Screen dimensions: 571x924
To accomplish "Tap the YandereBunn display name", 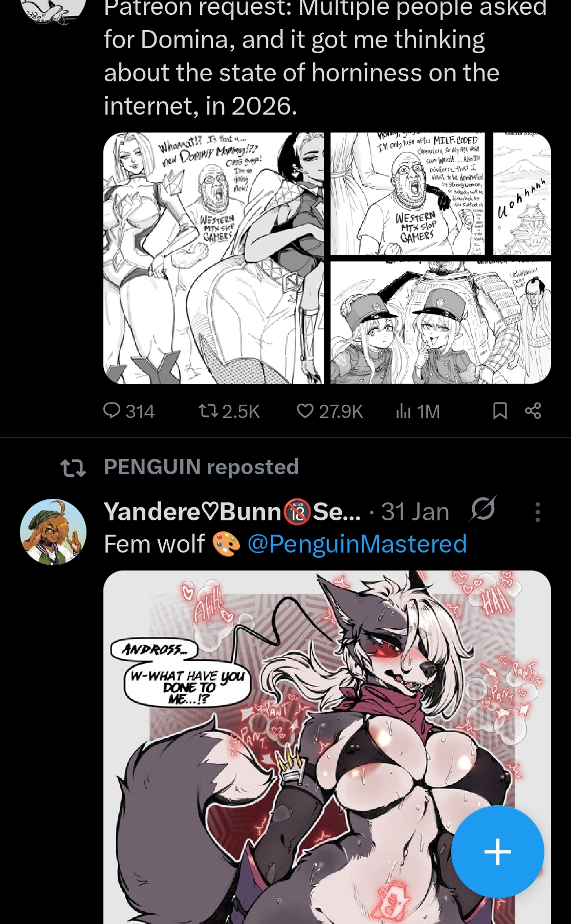I will tap(232, 512).
